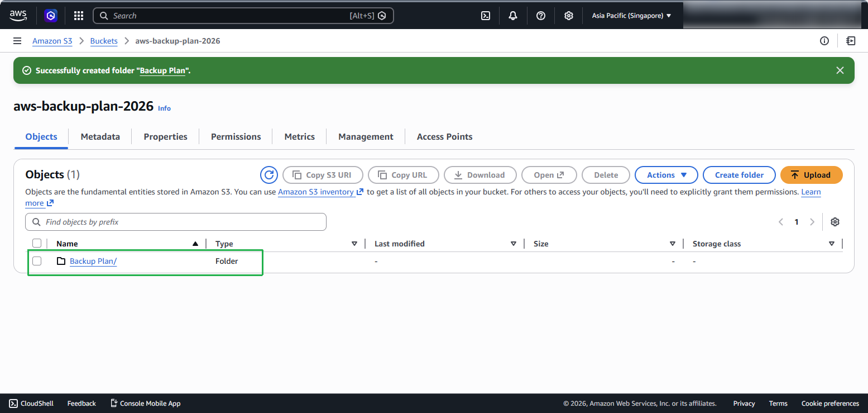
Task: Open the notifications bell
Action: click(513, 16)
